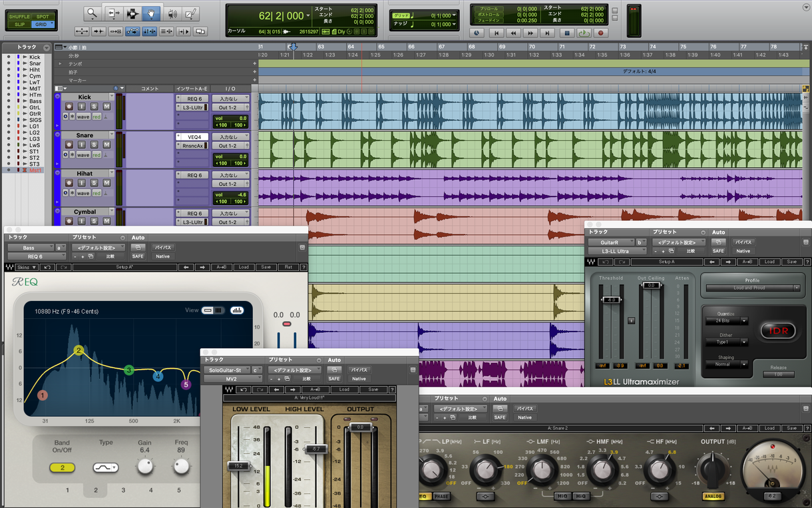Open L3-LUltr insert on Kick track
The height and width of the screenshot is (508, 812).
(x=193, y=107)
